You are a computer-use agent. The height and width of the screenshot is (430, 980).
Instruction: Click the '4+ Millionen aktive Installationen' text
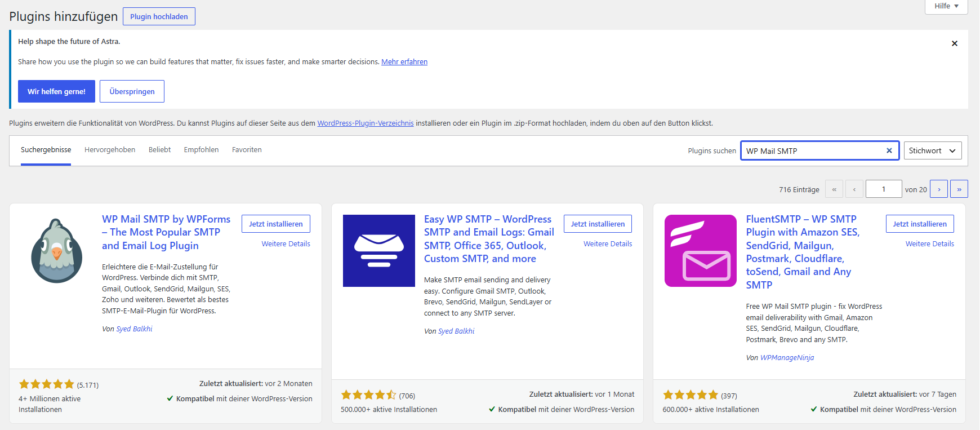[50, 404]
